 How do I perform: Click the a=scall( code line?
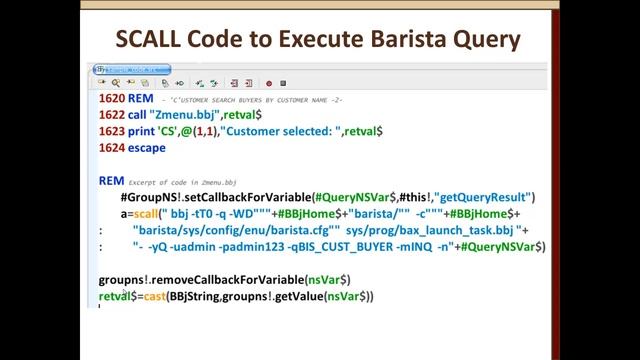[320, 214]
